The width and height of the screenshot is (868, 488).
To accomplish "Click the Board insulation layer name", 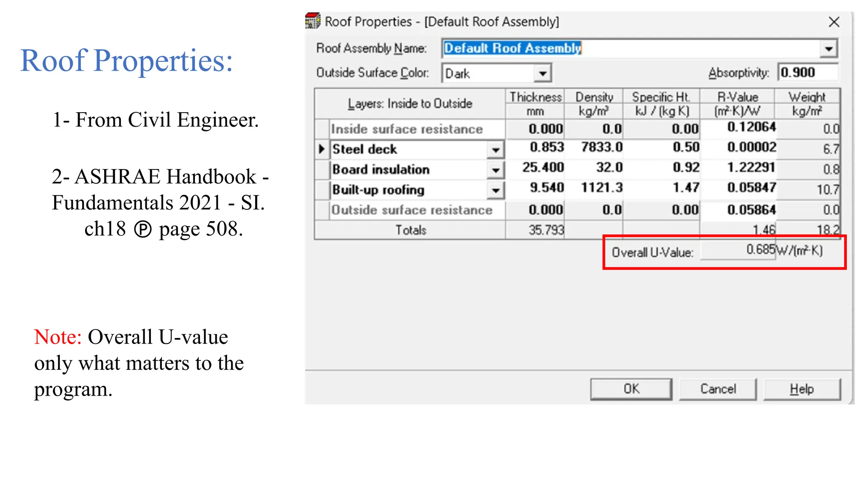I will tap(381, 169).
